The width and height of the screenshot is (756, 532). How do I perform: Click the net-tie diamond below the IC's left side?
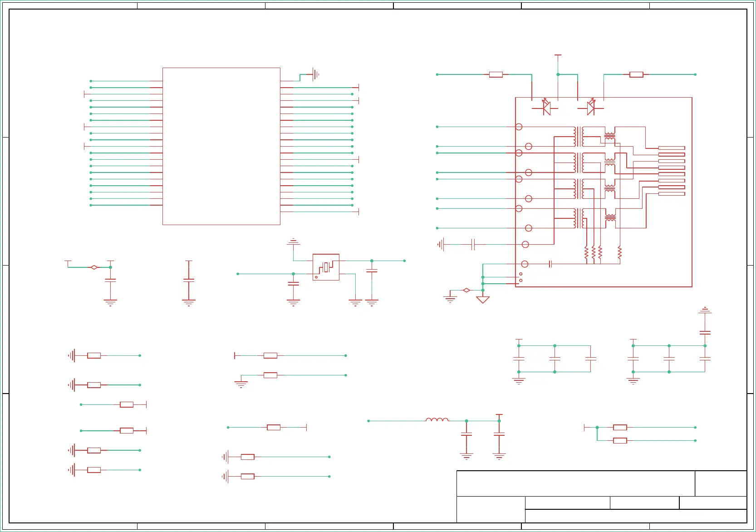point(94,267)
